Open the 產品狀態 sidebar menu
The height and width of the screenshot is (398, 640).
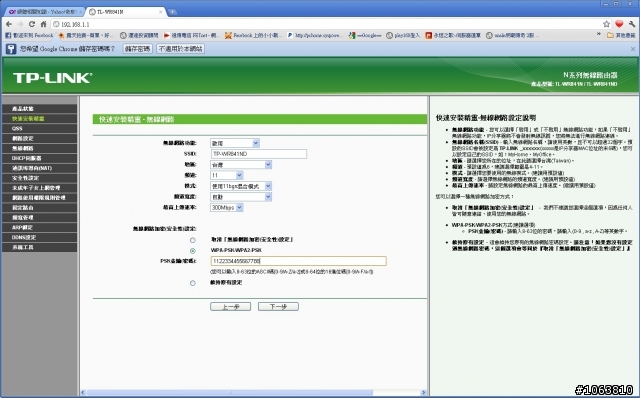[x=39, y=109]
